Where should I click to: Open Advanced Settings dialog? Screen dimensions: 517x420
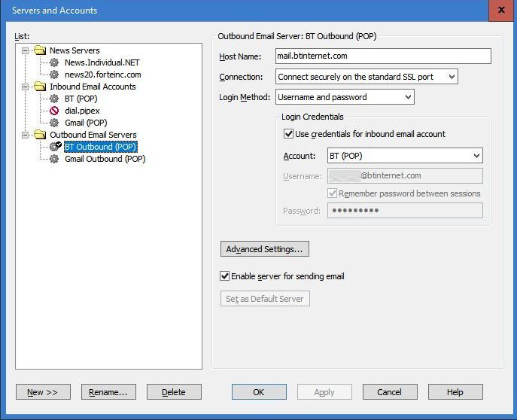pos(264,249)
